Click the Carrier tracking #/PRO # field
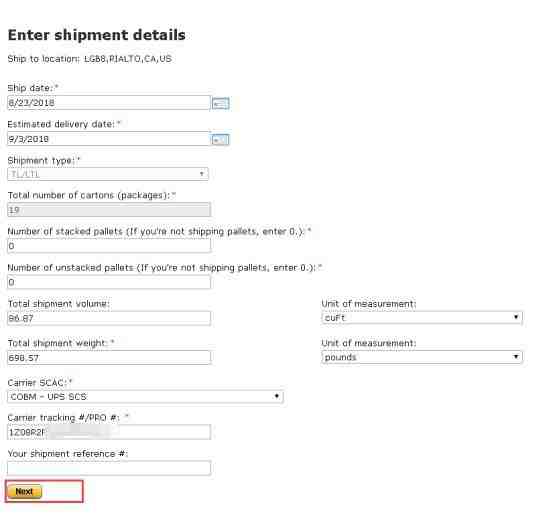Viewport: 558px width, 516px height. [x=109, y=432]
